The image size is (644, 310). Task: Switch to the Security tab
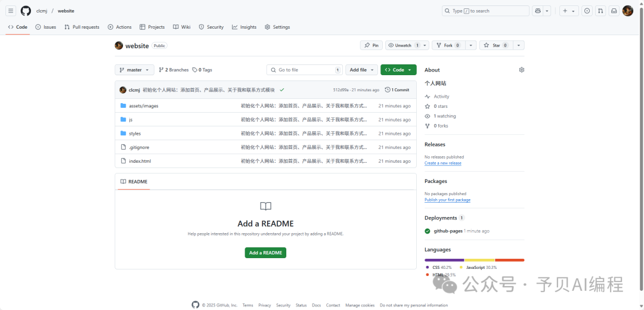coord(211,27)
